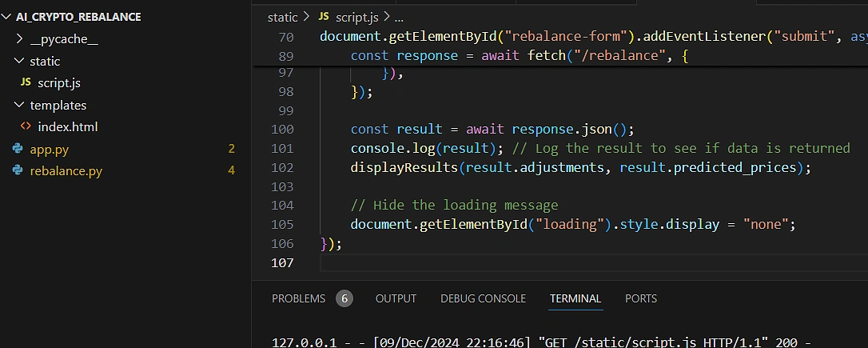Click the sticky scroll line 89 fetch statement

click(520, 56)
